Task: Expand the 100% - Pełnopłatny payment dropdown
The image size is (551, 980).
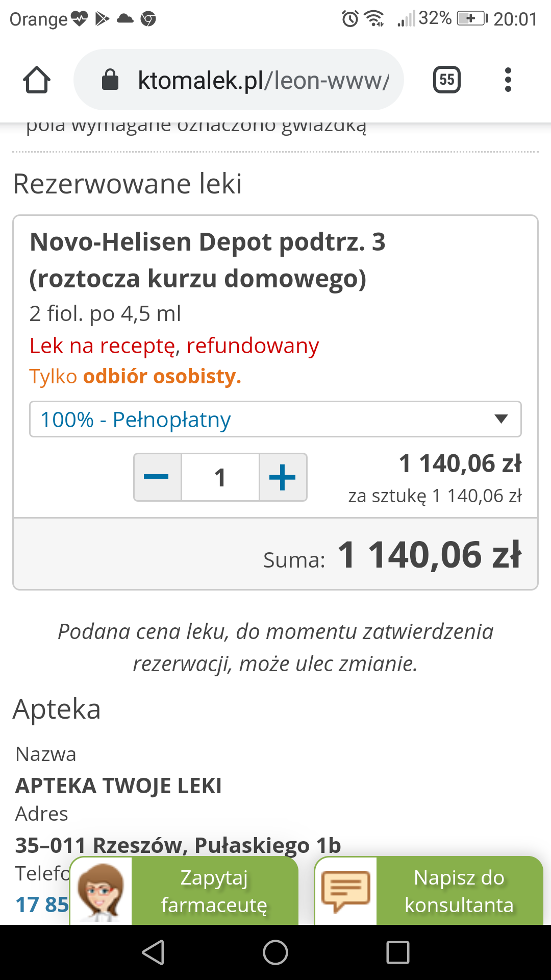Action: 265,420
